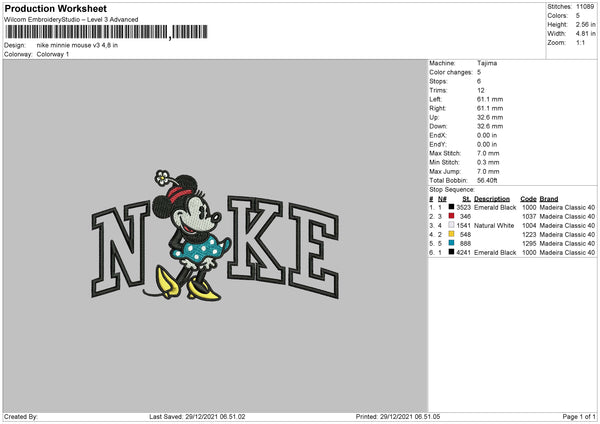600x424 pixels.
Task: Select stitch count '4241' in row 6
Action: [463, 253]
